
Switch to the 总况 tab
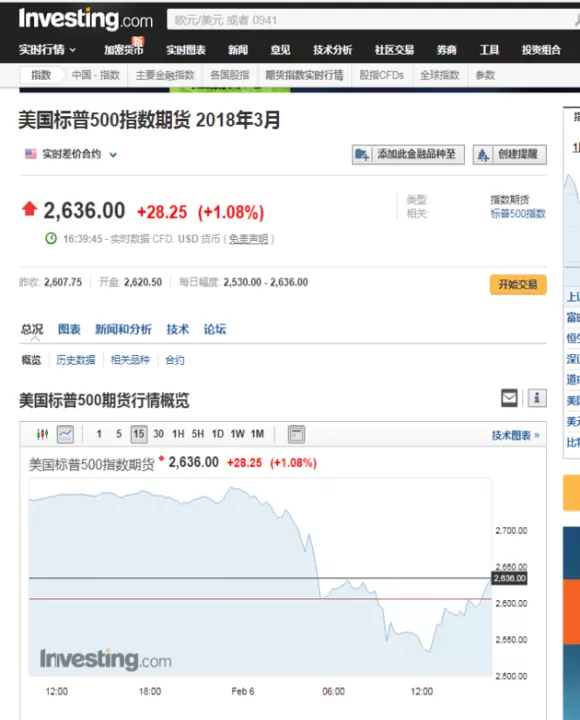(32, 329)
